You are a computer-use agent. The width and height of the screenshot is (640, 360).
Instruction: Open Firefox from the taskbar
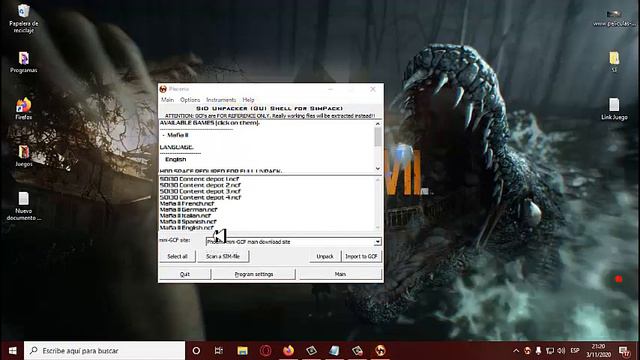289,351
